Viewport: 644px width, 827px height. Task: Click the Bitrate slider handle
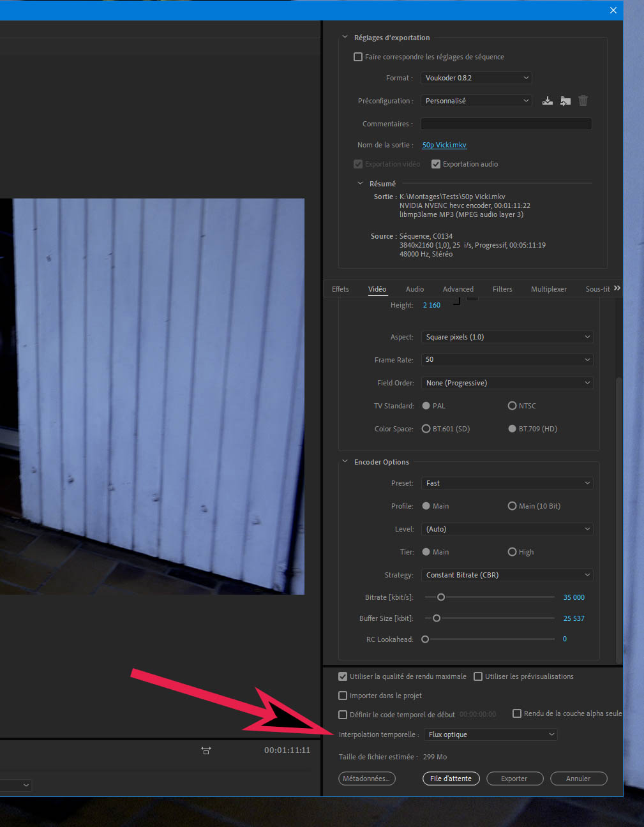coord(441,597)
